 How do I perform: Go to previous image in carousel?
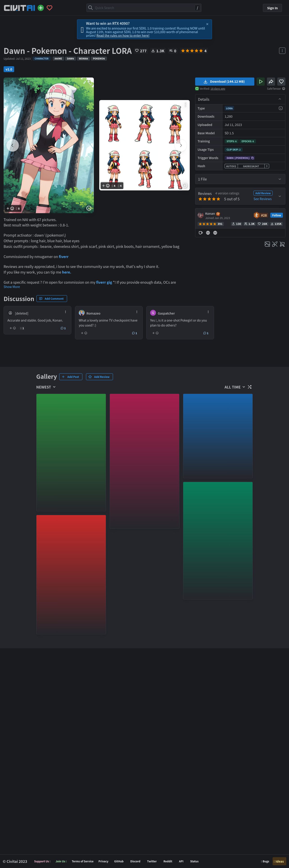point(12,145)
